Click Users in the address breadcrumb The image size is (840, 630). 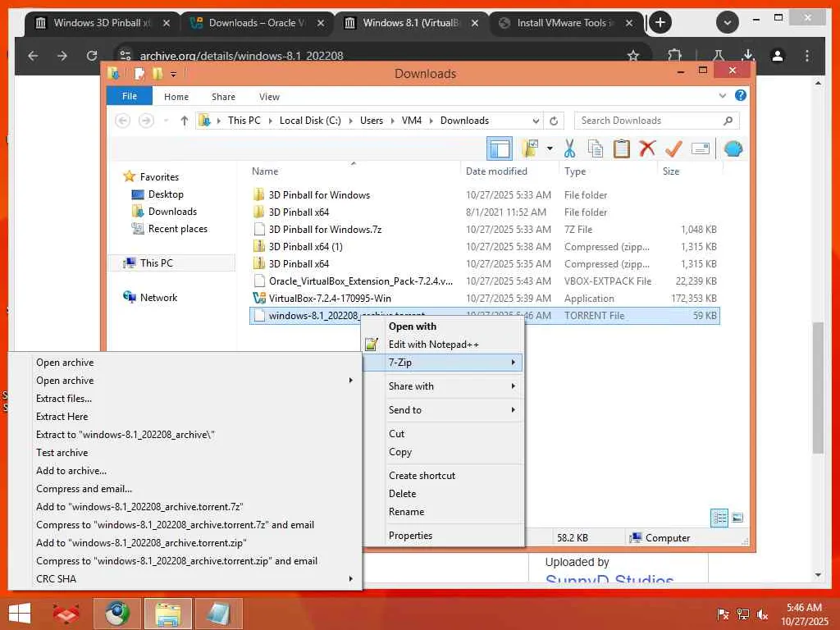click(x=372, y=121)
